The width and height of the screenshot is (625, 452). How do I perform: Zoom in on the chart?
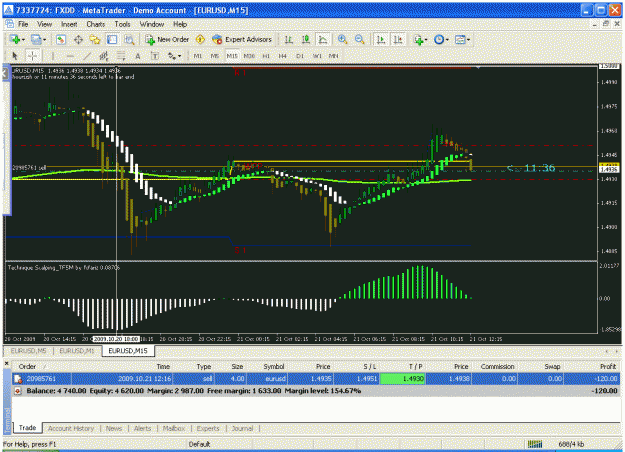342,39
